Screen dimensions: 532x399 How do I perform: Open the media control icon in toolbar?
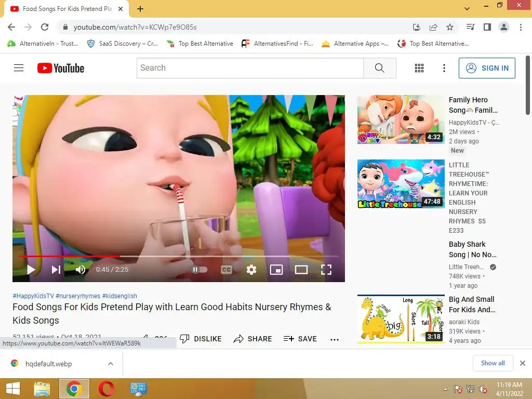470,27
